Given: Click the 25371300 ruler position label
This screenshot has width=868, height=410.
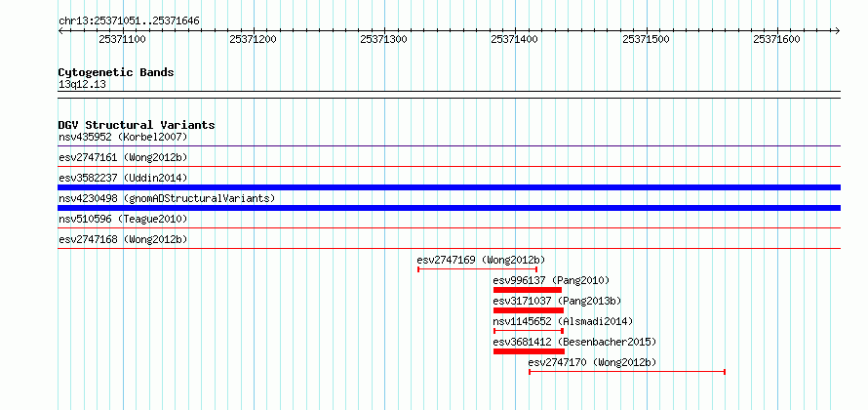Looking at the screenshot, I should 383,39.
